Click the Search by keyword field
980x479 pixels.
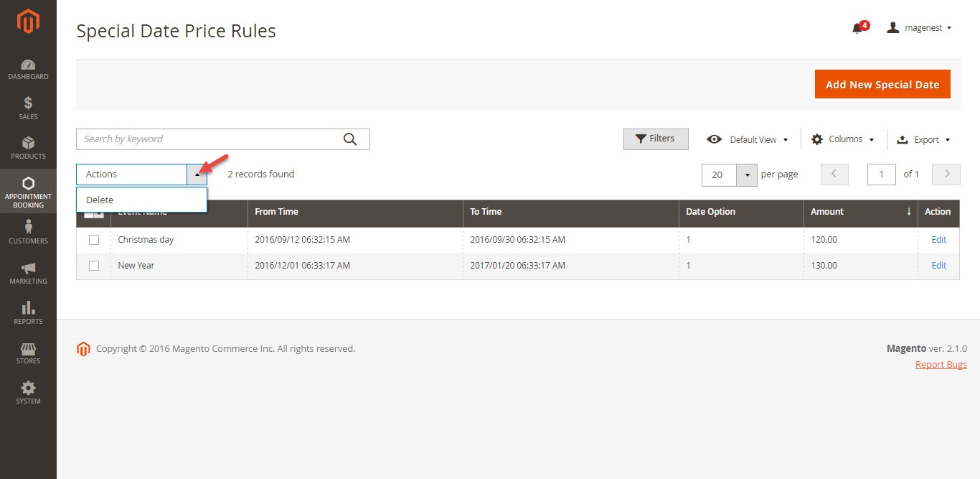click(208, 139)
